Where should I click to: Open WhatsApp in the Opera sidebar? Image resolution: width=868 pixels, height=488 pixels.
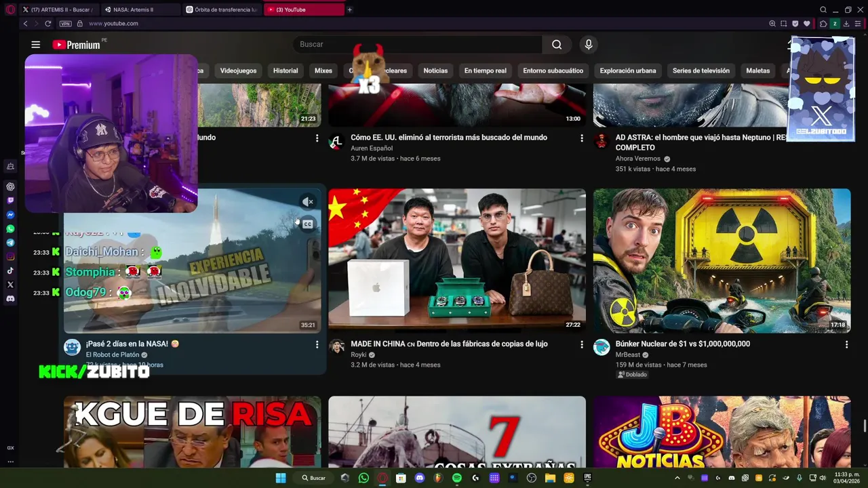point(10,229)
